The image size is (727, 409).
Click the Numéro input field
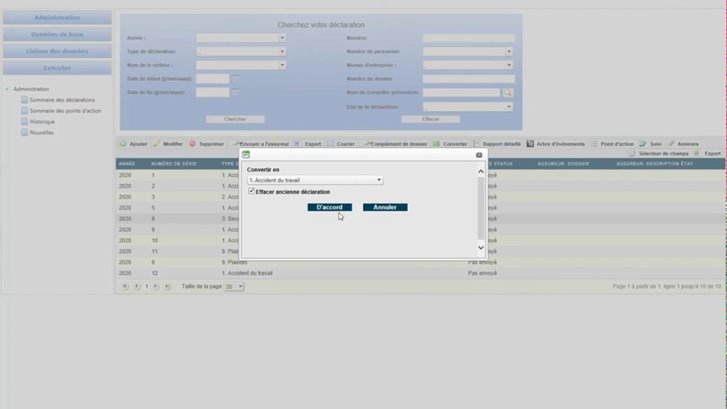468,38
